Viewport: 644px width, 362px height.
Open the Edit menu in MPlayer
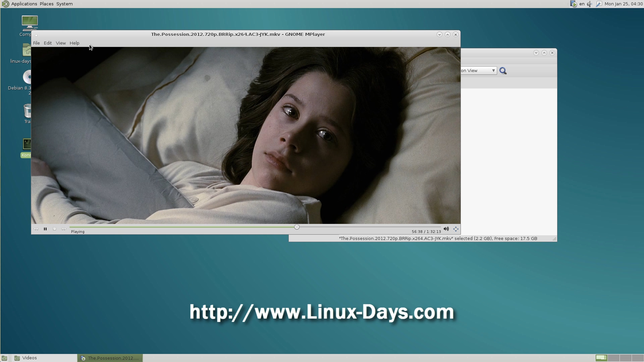48,43
